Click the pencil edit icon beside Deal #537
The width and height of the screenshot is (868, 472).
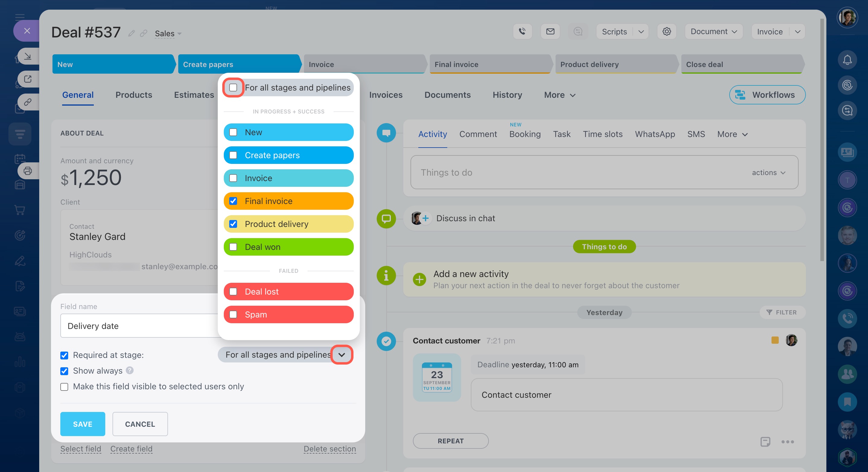pyautogui.click(x=131, y=33)
